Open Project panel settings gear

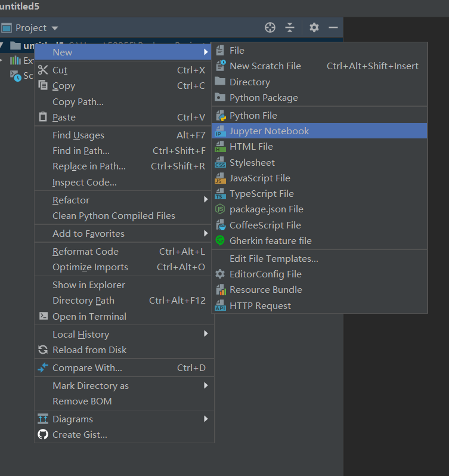coord(314,27)
